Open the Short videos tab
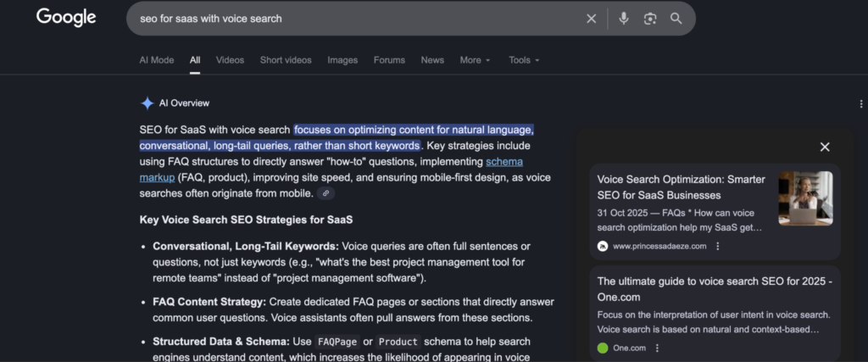Image resolution: width=868 pixels, height=362 pixels. click(x=286, y=60)
